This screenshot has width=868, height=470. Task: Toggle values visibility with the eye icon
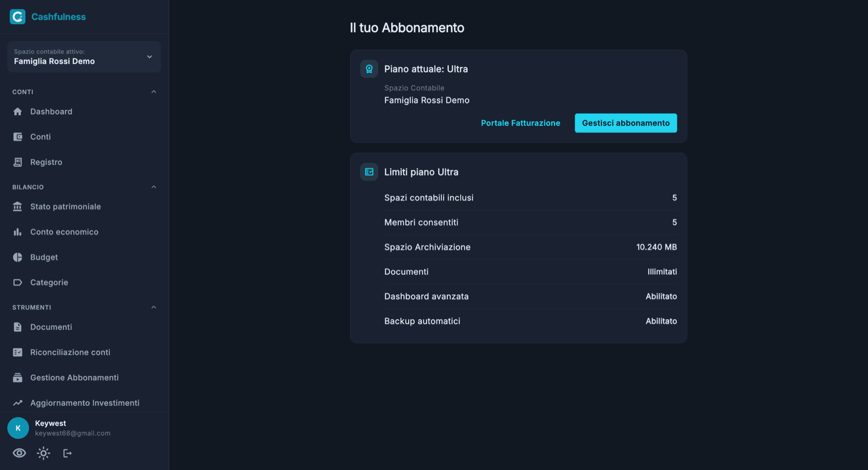[x=19, y=453]
